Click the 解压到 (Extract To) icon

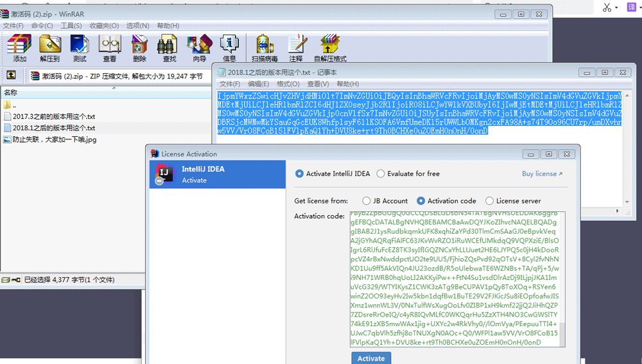click(x=49, y=48)
